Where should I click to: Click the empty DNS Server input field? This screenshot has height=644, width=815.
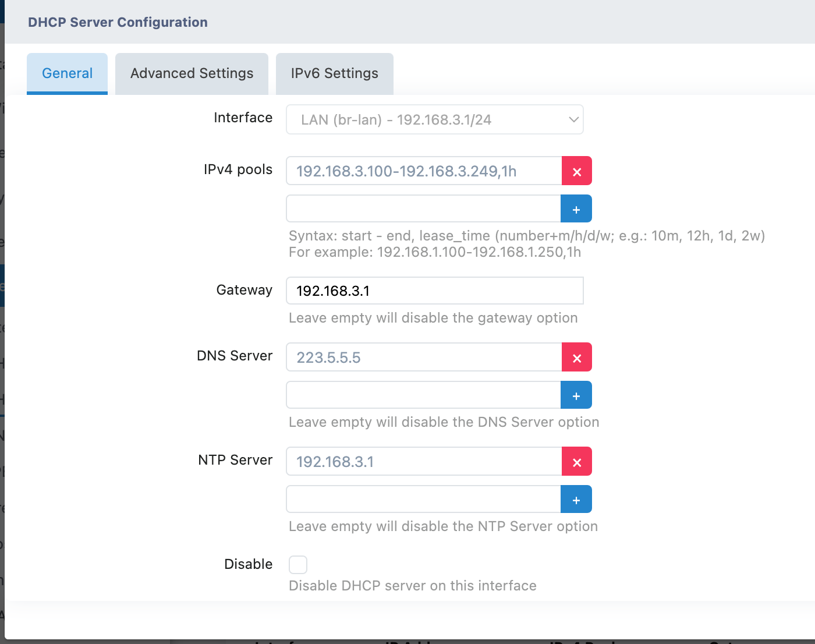click(x=423, y=395)
